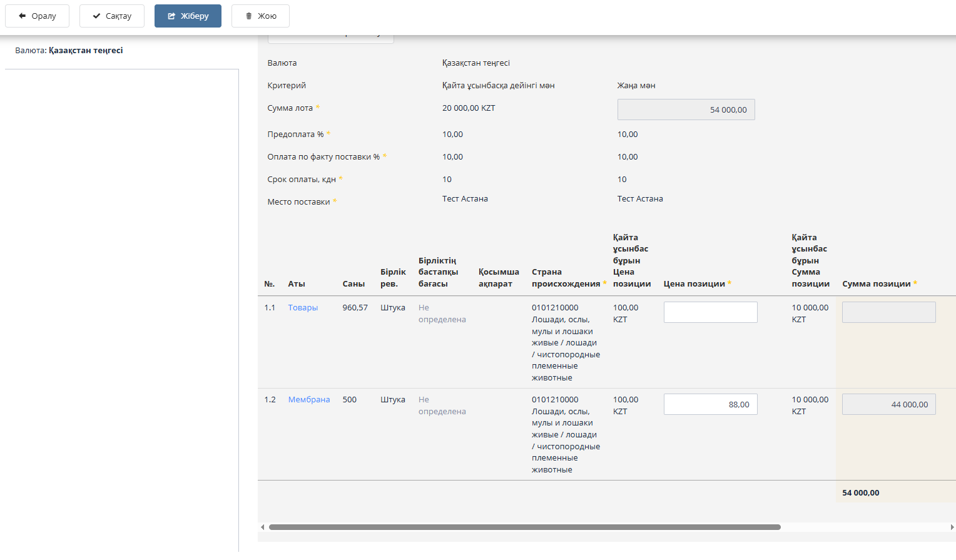Click the Оралу back arrow button
956x560 pixels.
click(x=38, y=16)
